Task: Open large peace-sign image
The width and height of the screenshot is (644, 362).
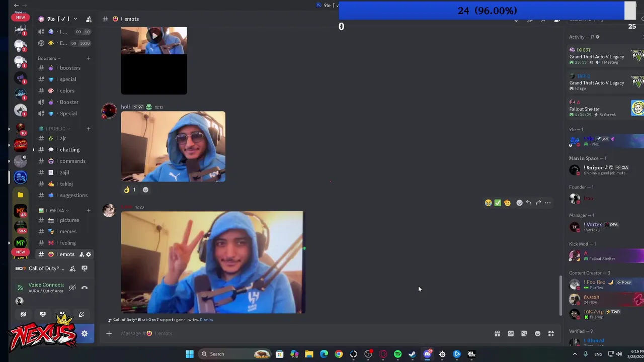Action: pos(212,262)
